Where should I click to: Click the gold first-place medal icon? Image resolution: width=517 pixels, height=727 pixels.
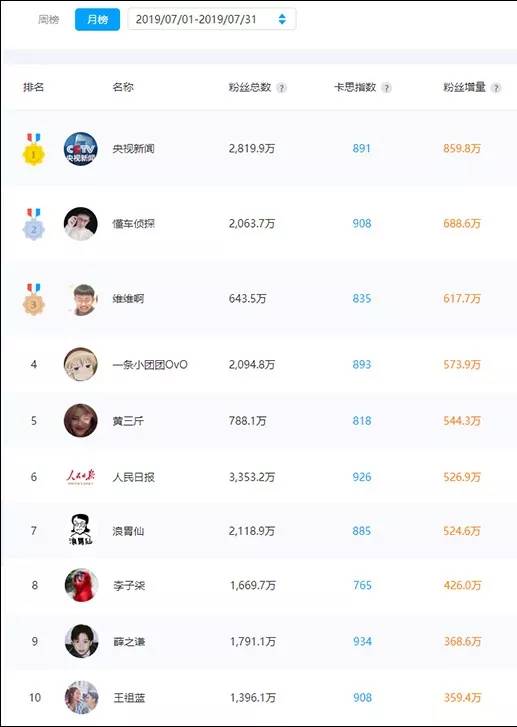point(34,149)
